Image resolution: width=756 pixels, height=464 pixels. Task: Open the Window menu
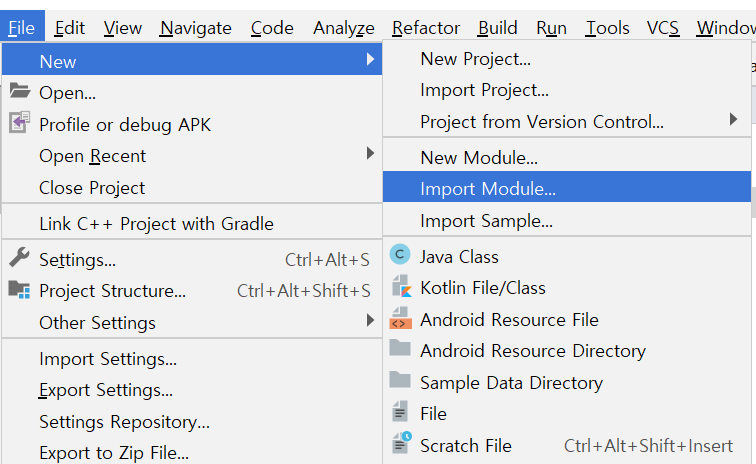[726, 27]
